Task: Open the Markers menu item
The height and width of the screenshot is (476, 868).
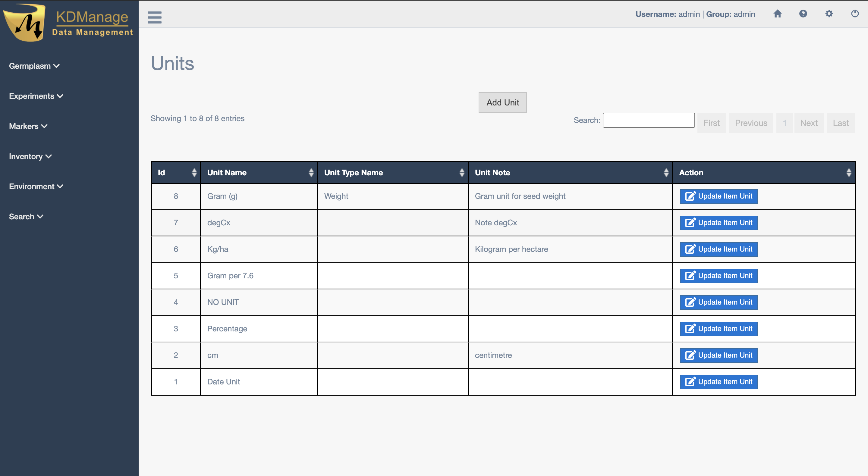Action: pos(28,126)
